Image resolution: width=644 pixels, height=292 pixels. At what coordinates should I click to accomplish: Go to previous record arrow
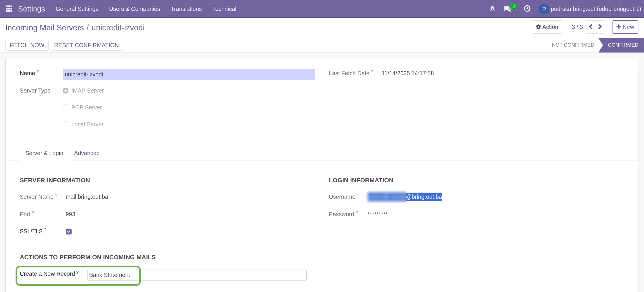point(591,27)
